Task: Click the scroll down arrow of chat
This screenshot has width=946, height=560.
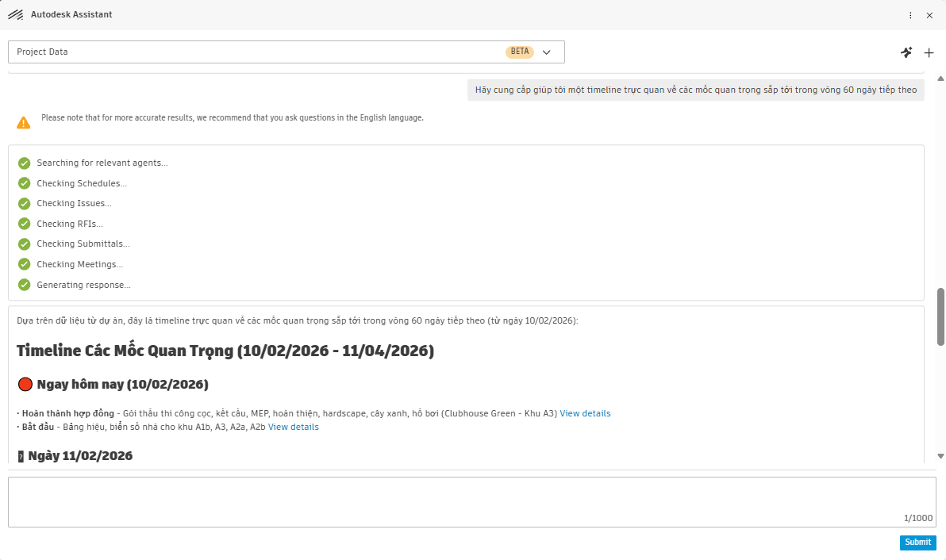Action: point(940,456)
